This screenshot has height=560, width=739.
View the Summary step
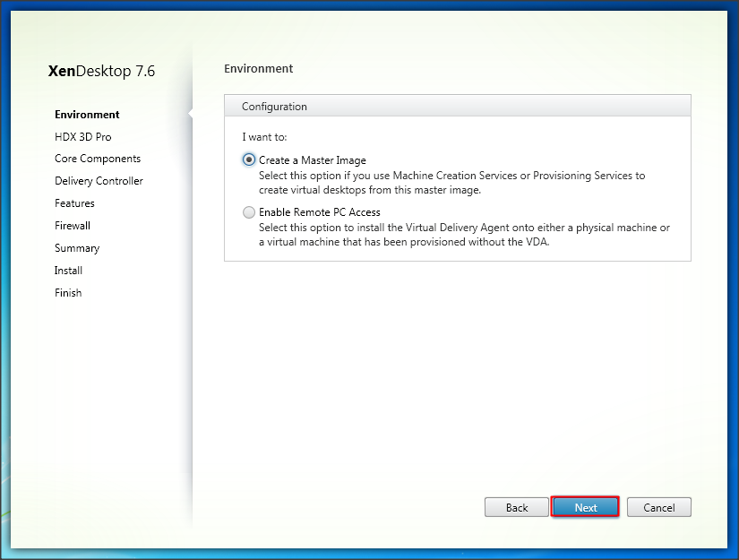click(x=77, y=248)
